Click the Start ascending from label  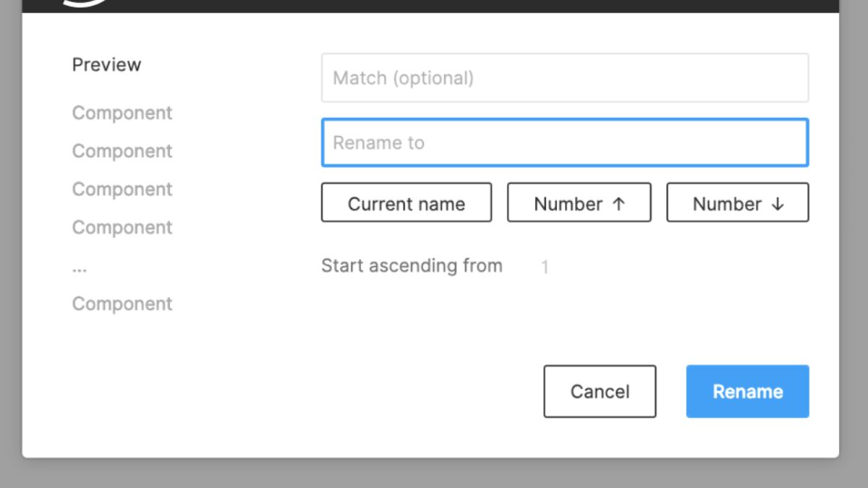[x=412, y=266]
